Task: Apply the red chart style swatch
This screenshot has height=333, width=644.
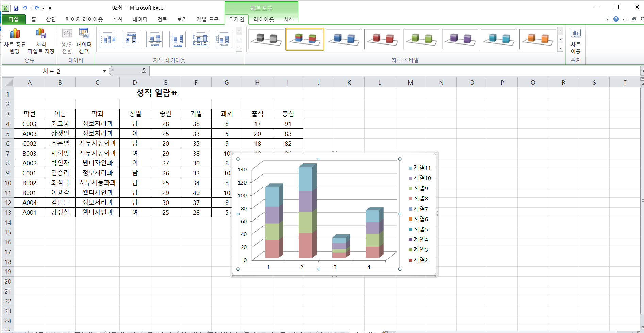Action: (x=383, y=39)
